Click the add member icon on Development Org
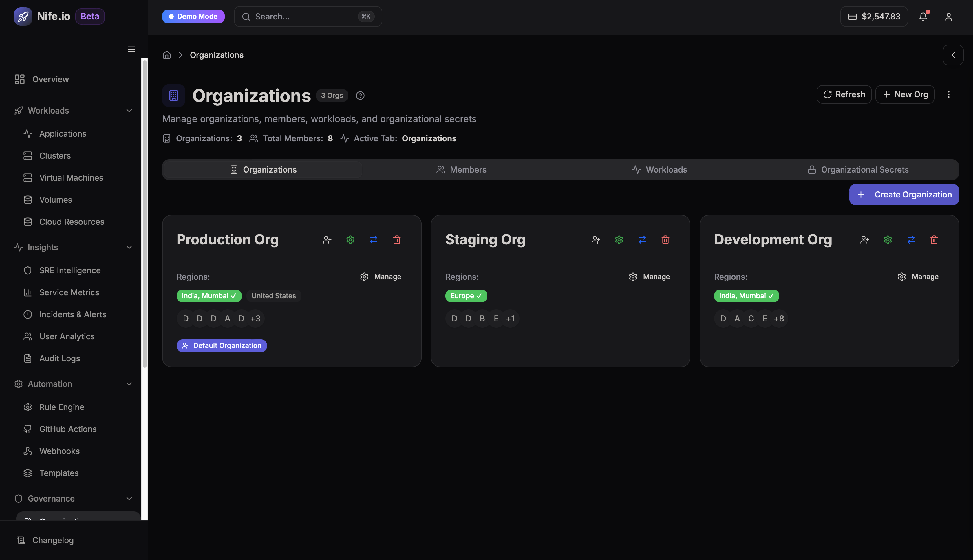Image resolution: width=973 pixels, height=560 pixels. click(x=864, y=240)
